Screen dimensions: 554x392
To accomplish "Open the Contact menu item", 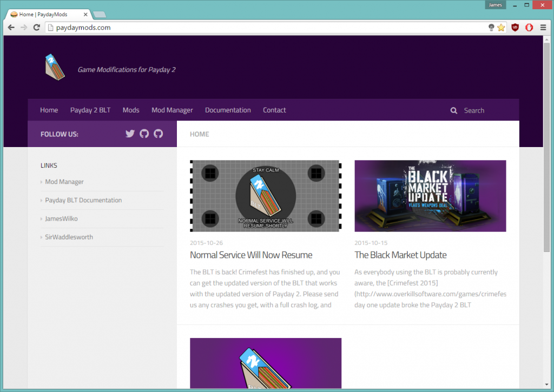I will [x=274, y=110].
